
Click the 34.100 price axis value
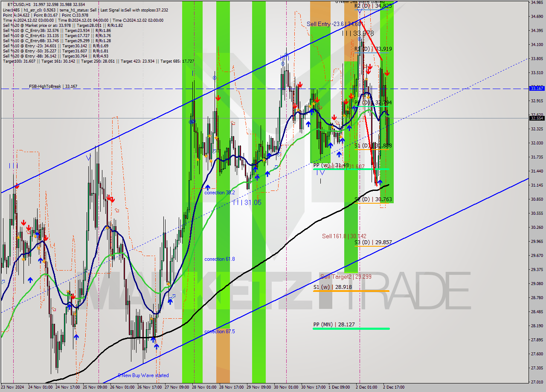tap(537, 44)
